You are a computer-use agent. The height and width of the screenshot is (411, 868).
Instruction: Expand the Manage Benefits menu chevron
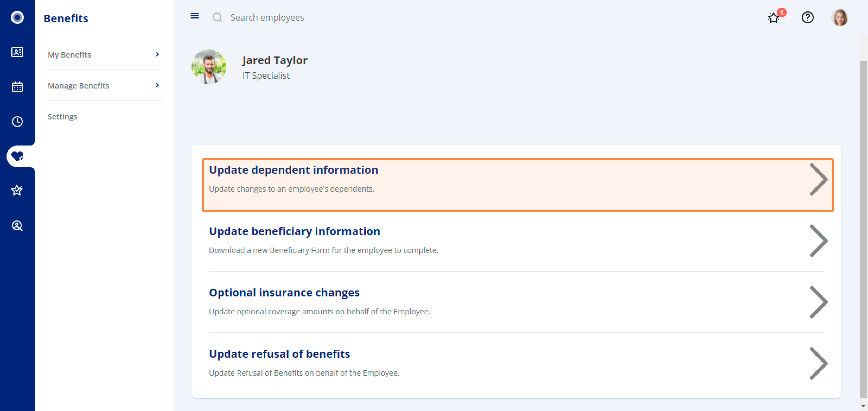pyautogui.click(x=157, y=85)
